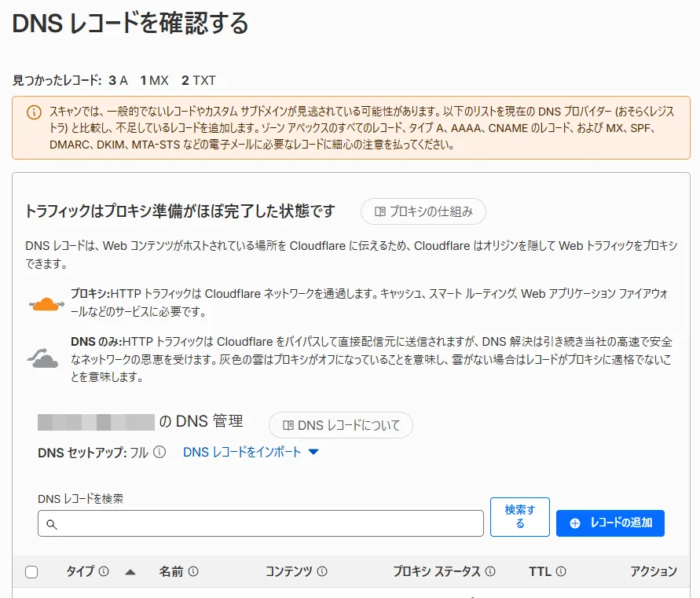Click the DNS セットアップ: フル label
This screenshot has width=700, height=598.
click(93, 453)
